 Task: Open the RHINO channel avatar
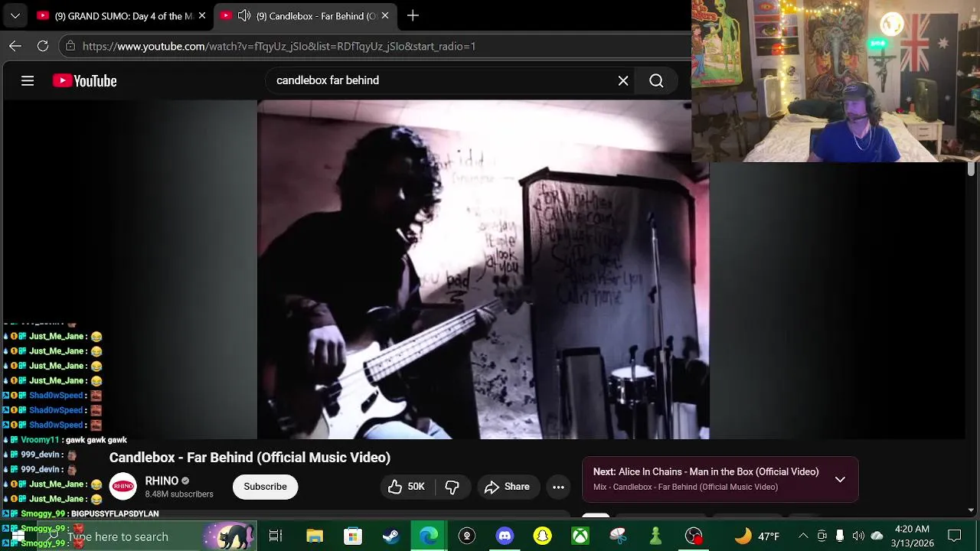(122, 487)
